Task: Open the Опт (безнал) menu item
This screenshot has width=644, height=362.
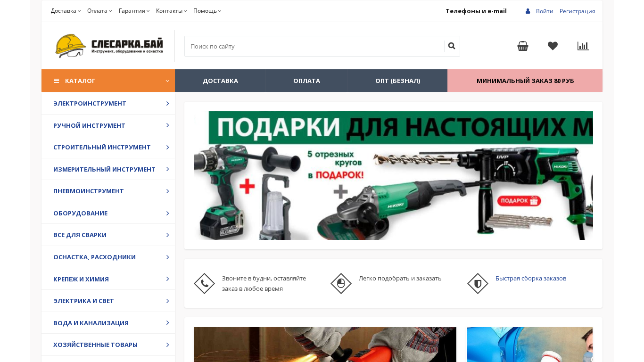Action: (x=398, y=81)
